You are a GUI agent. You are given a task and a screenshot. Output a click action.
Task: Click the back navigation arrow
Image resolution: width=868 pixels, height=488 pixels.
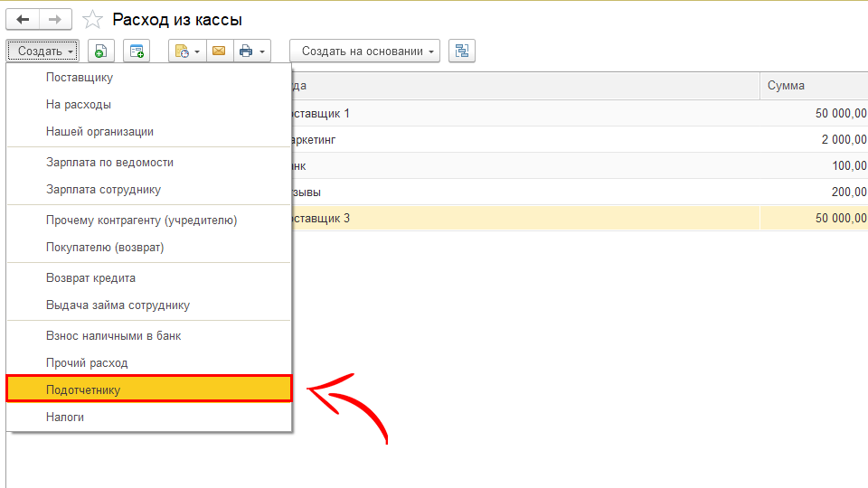click(23, 19)
